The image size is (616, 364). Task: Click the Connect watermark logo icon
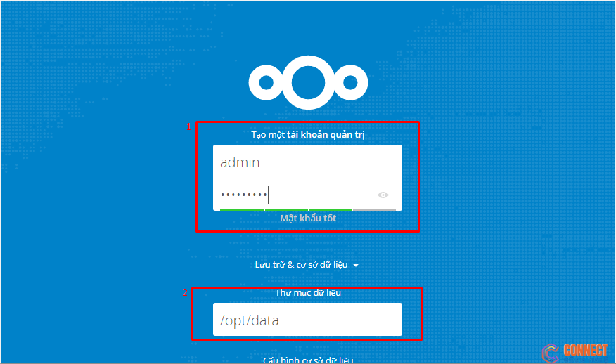point(551,353)
